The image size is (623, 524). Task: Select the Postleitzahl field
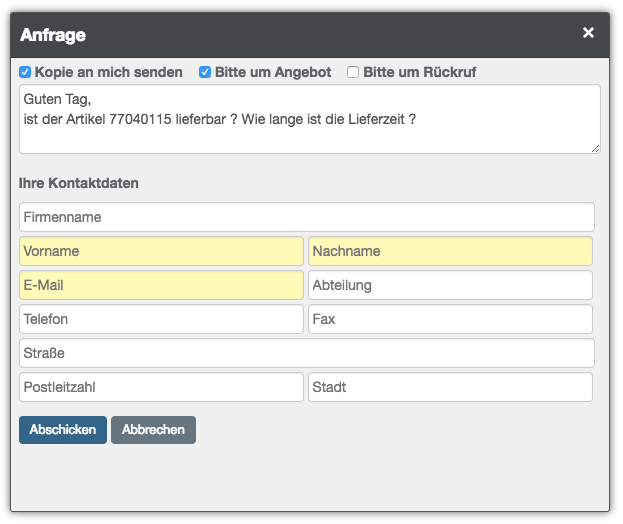tap(161, 387)
